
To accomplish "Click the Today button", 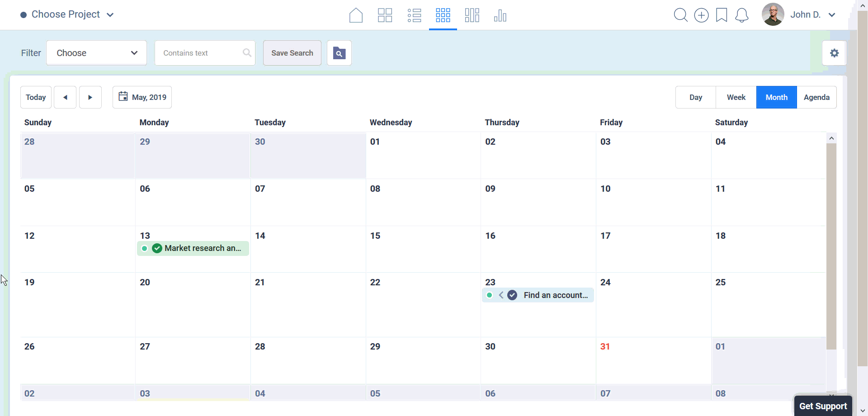I will point(36,97).
